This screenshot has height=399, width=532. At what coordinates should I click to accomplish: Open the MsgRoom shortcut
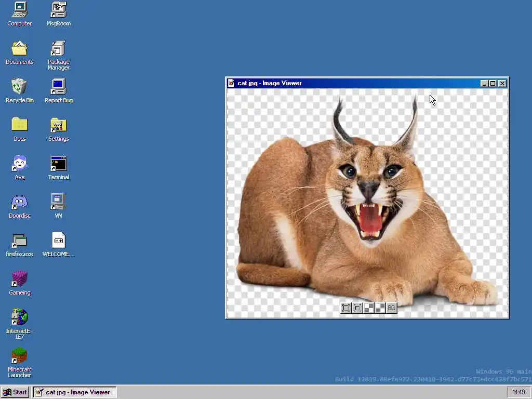click(x=58, y=14)
